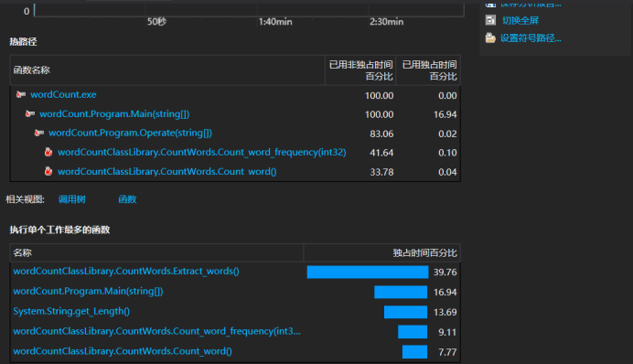Click the hot path icon beside wordCount.exe

(21, 94)
